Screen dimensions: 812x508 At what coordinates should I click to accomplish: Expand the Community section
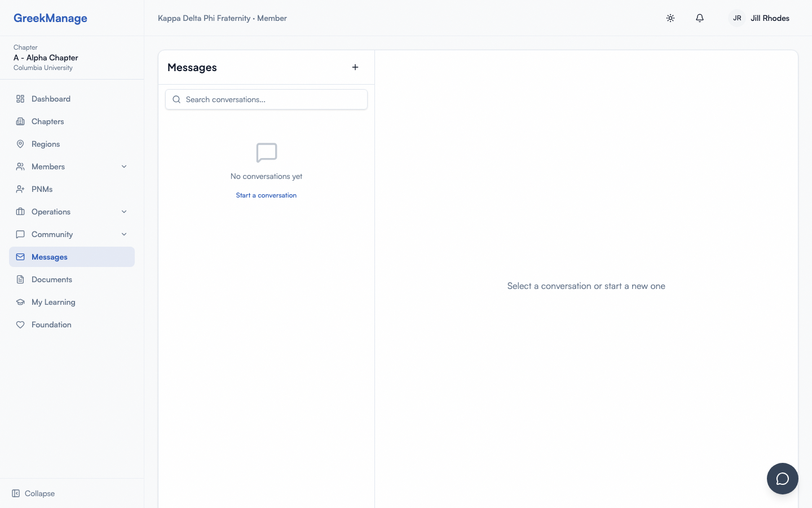coord(124,234)
